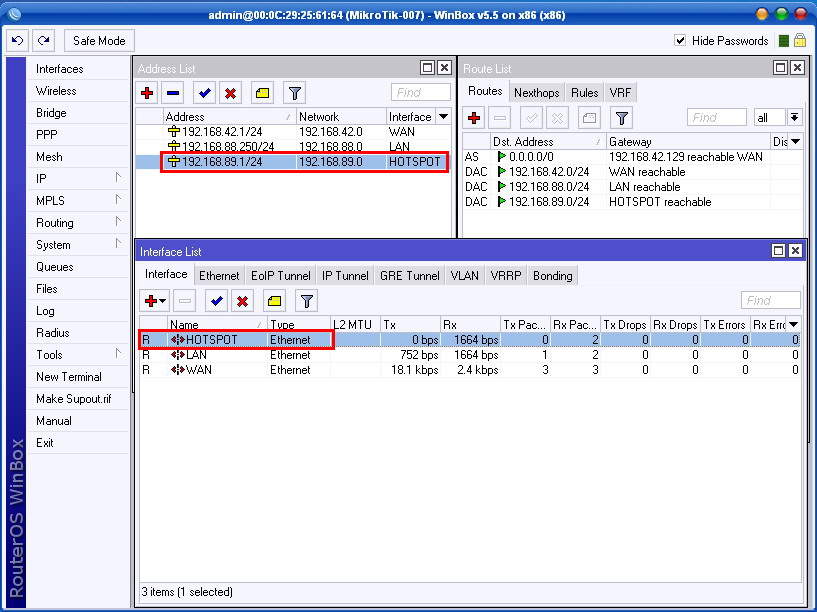The image size is (817, 612).
Task: Expand the Routing submenu
Action: coord(77,223)
